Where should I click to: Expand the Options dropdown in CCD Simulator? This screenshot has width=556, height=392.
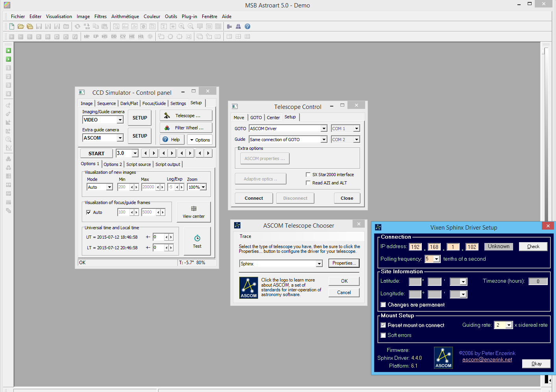pos(200,140)
